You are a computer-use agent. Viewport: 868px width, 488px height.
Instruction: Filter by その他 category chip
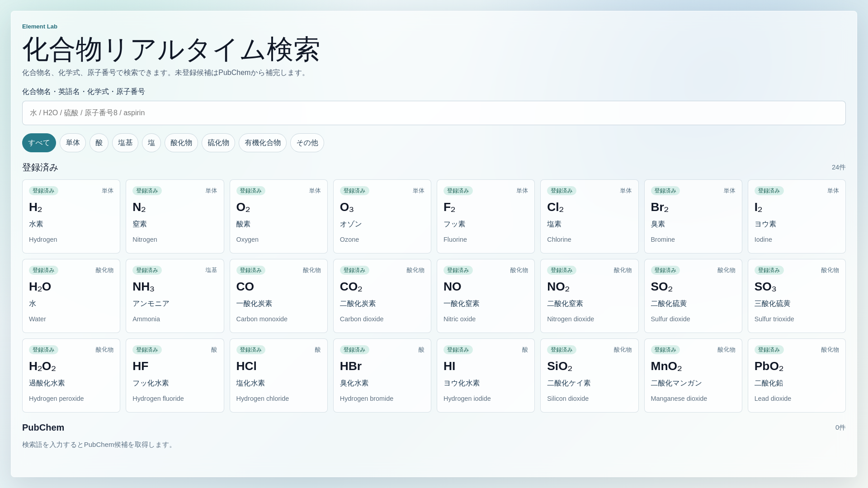pos(307,143)
